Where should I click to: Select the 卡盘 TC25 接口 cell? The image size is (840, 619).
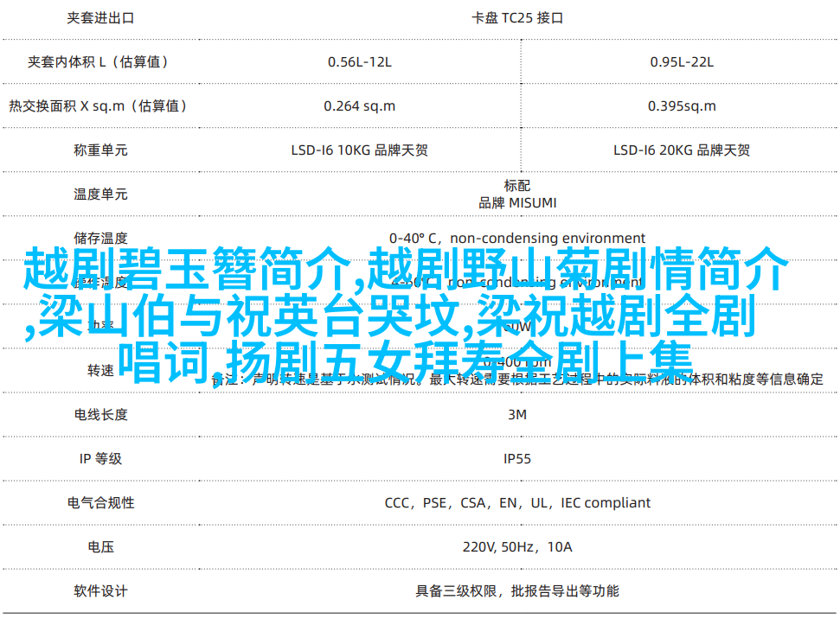[517, 17]
